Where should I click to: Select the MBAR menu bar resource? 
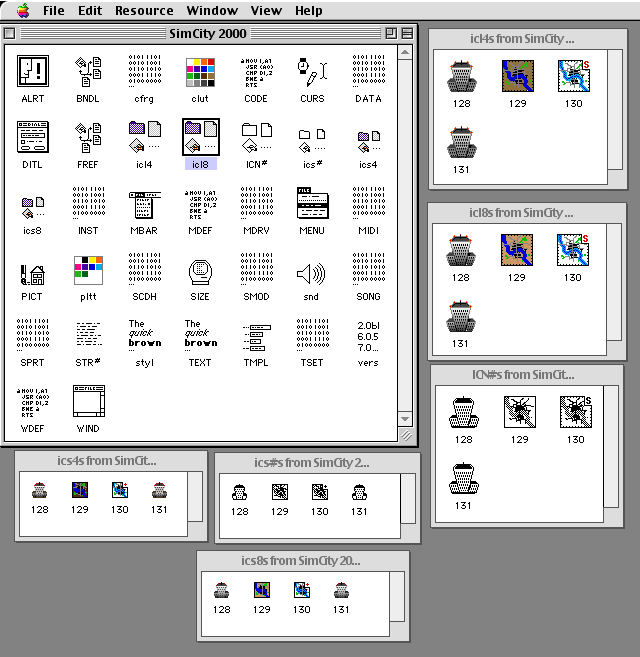coord(145,204)
